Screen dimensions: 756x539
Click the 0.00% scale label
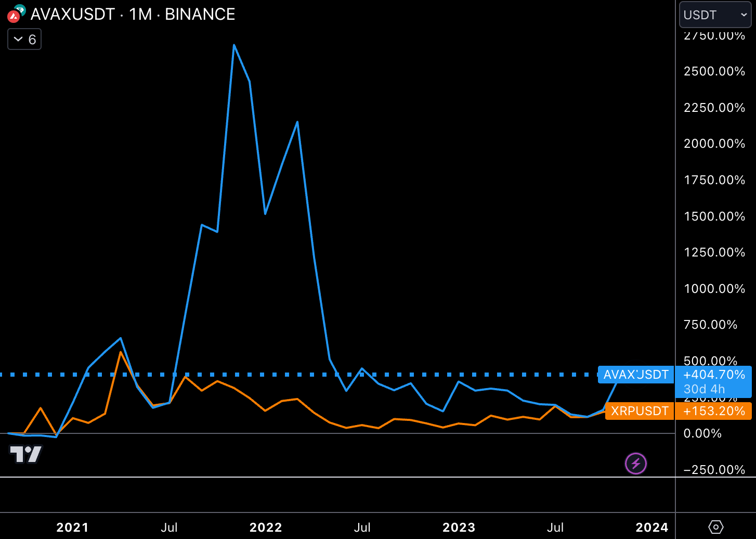(x=702, y=433)
